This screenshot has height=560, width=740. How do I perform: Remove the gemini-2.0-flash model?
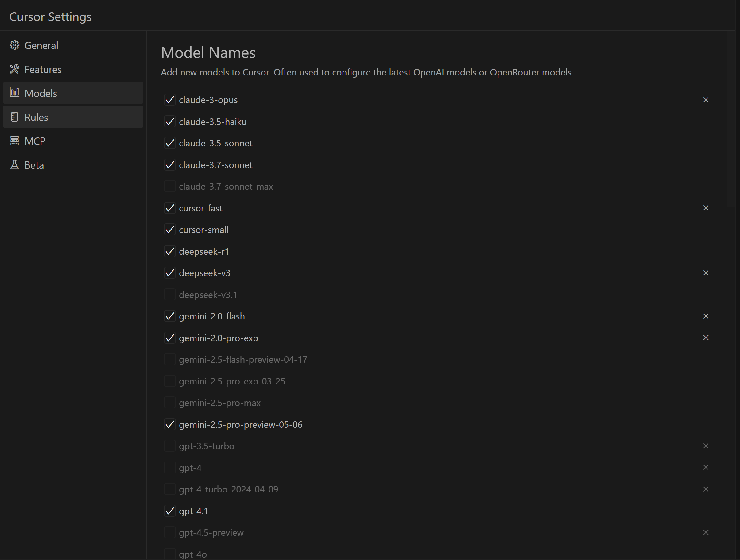(x=706, y=316)
